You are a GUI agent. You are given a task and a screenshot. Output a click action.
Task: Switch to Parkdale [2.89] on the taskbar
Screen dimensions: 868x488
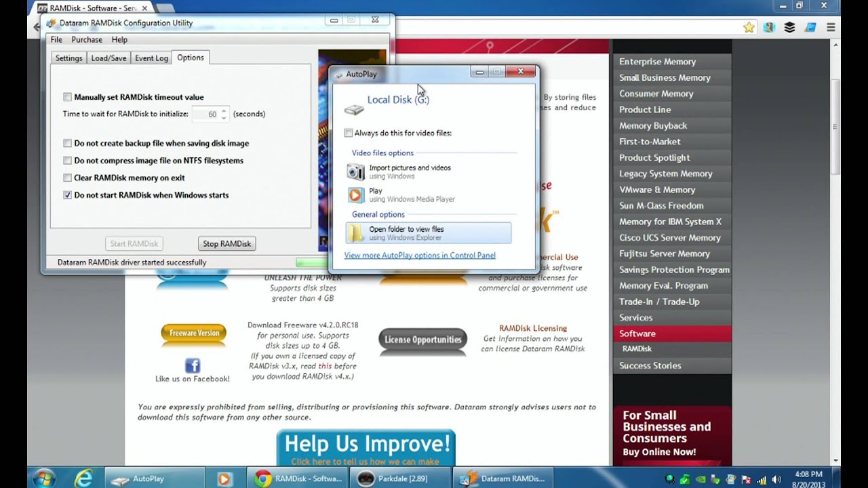coord(401,479)
